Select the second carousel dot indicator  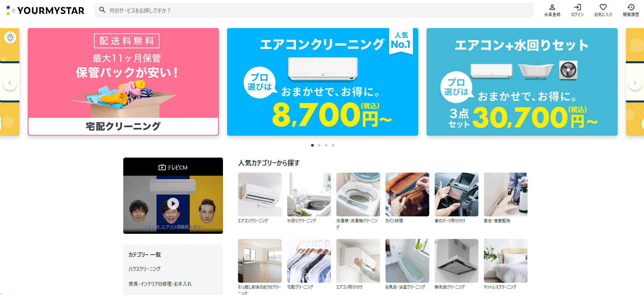(319, 145)
